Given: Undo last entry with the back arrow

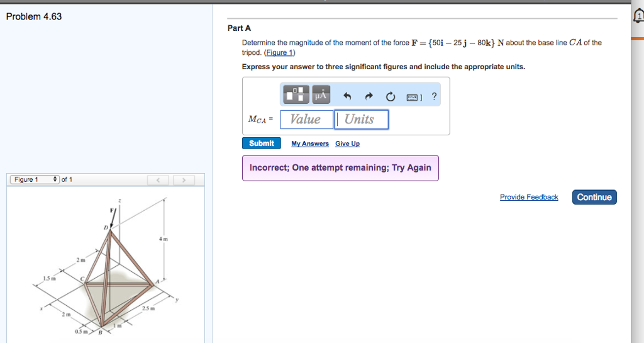Looking at the screenshot, I should 347,96.
